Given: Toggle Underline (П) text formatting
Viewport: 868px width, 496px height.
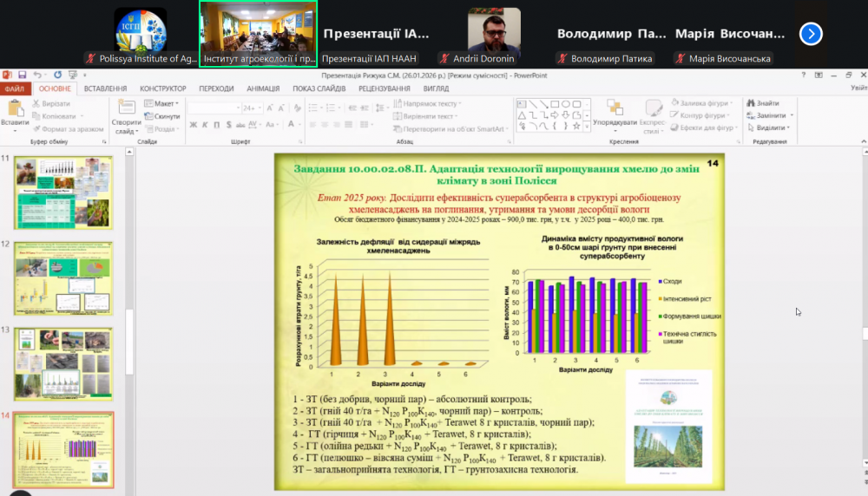Looking at the screenshot, I should [x=215, y=126].
